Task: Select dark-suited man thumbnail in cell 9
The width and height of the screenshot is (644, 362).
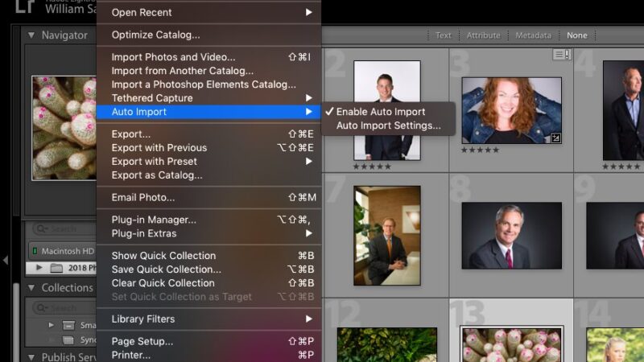Action: click(x=615, y=236)
